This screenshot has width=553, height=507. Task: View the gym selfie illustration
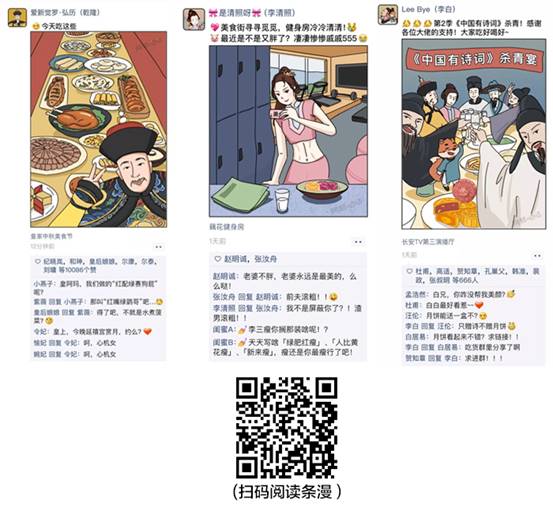(x=288, y=131)
